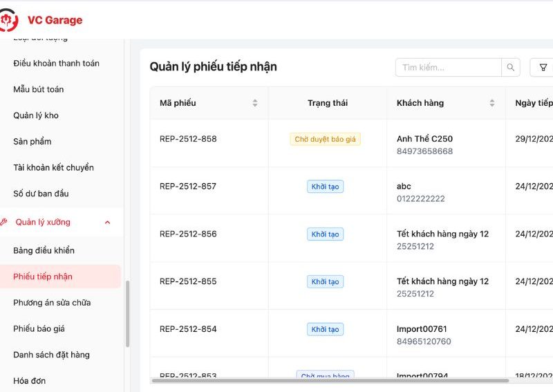Collapse the Quản lý xưởng menu chevron

[107, 222]
